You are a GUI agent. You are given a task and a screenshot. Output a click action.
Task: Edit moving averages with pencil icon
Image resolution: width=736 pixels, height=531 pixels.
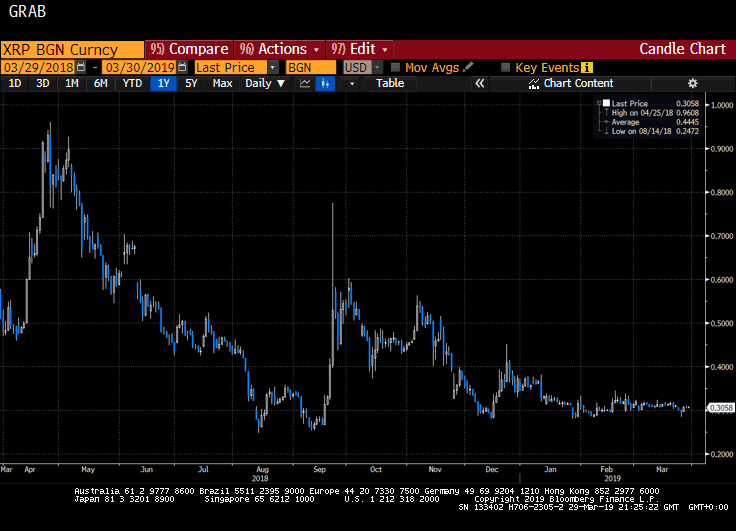pyautogui.click(x=468, y=67)
